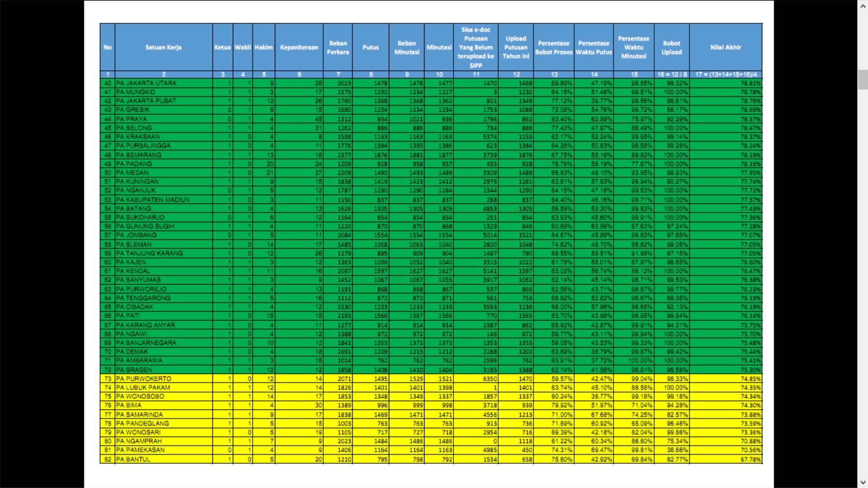Click the Persentase Bobot Proses header
The width and height of the screenshot is (868, 488).
(553, 47)
